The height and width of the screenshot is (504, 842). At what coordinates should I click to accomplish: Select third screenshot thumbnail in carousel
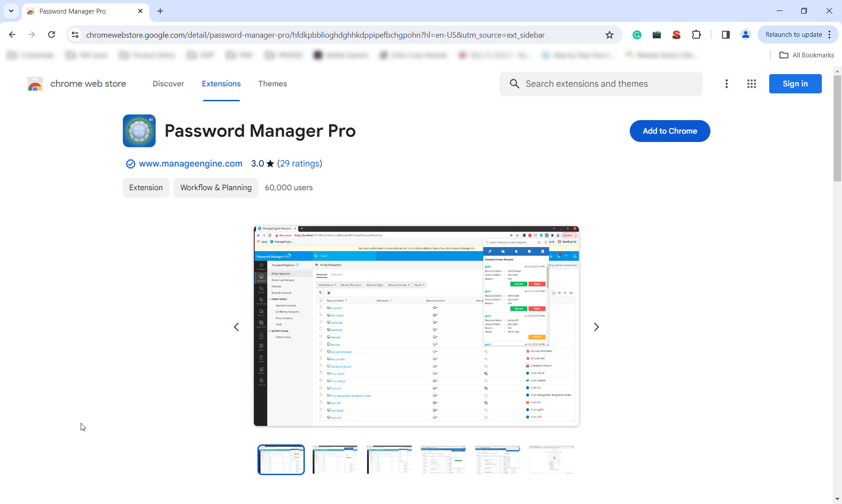click(x=389, y=459)
